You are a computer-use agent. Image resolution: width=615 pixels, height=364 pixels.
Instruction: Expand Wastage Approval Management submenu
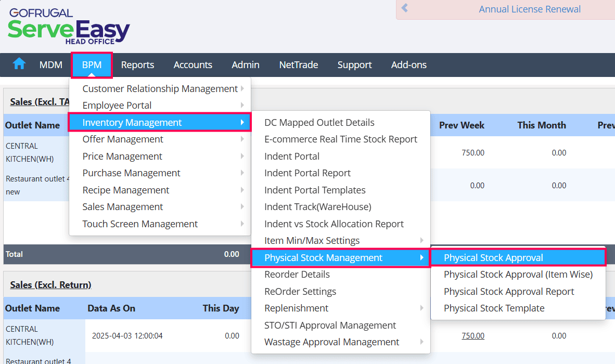click(331, 342)
